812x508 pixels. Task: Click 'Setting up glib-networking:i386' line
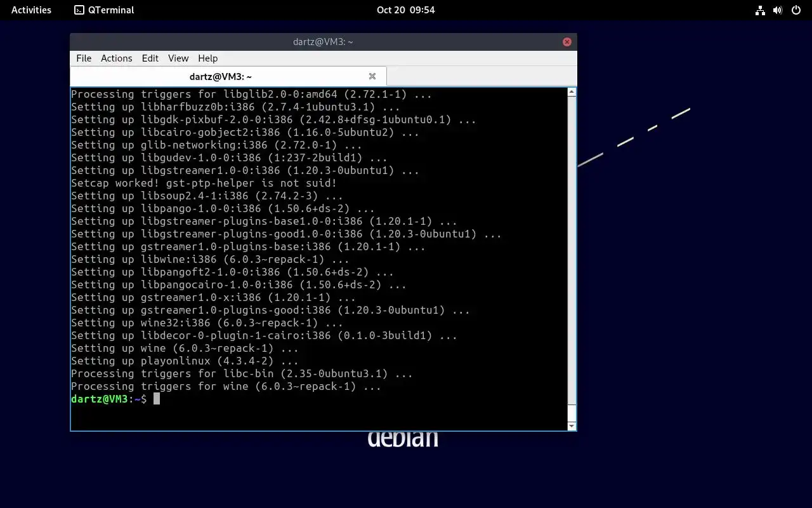point(216,145)
